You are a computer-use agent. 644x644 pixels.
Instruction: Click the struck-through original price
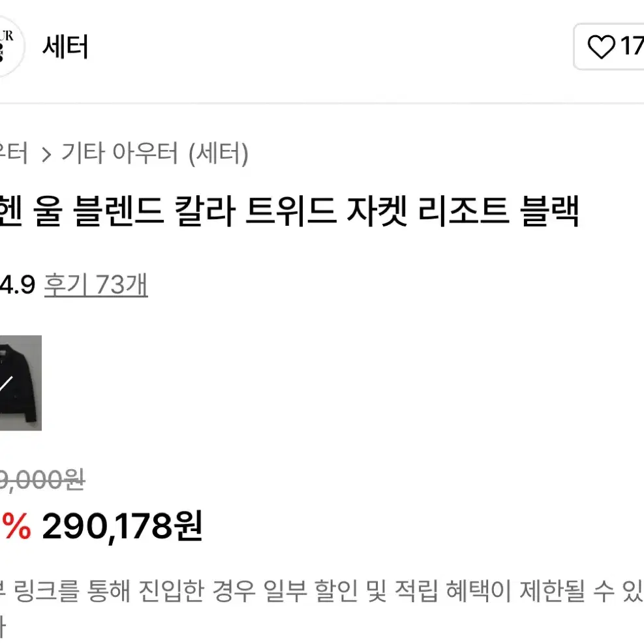(x=42, y=480)
